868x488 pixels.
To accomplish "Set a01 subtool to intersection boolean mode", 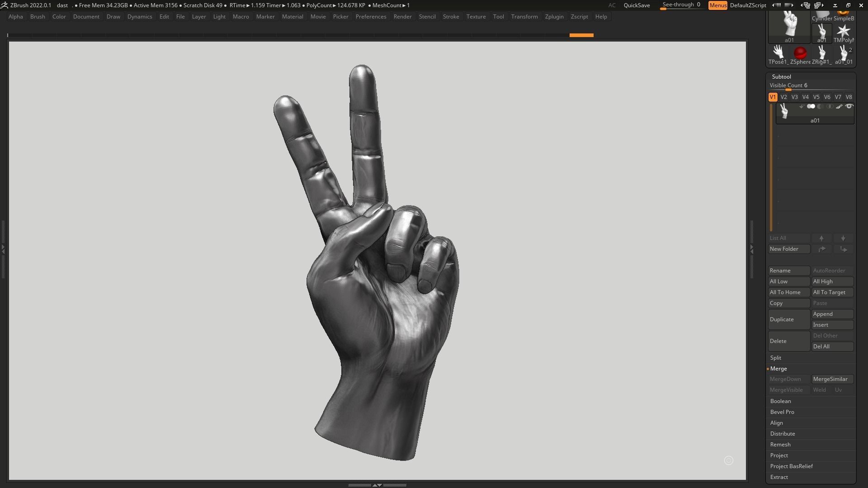I will (x=830, y=107).
